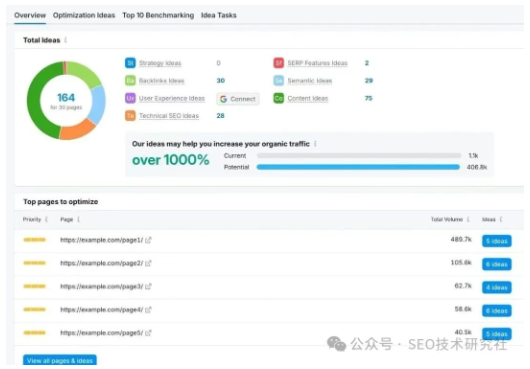Image resolution: width=530 pixels, height=369 pixels.
Task: Click the orange Technical SEO Ideas icon
Action: point(130,116)
